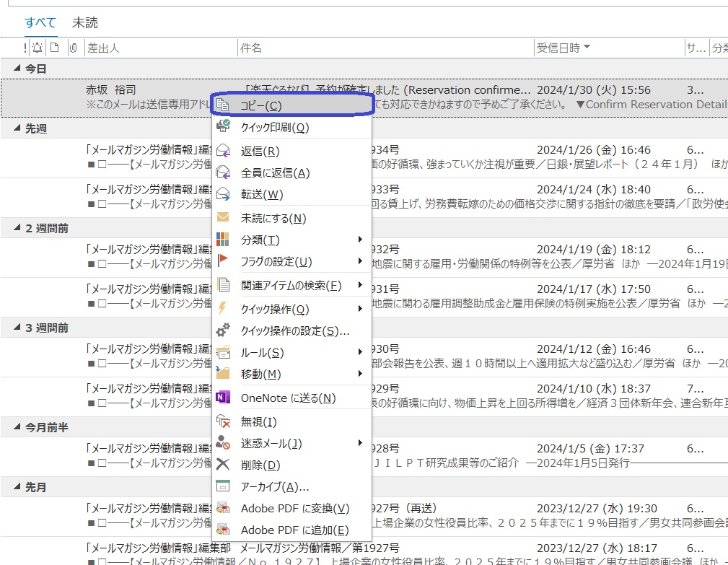
Task: Sort by the reminder bell column icon
Action: (x=38, y=48)
